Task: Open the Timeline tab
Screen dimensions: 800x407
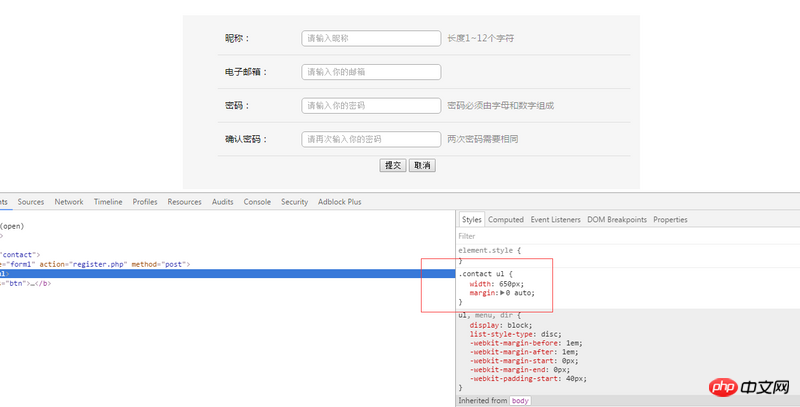Action: coord(108,202)
